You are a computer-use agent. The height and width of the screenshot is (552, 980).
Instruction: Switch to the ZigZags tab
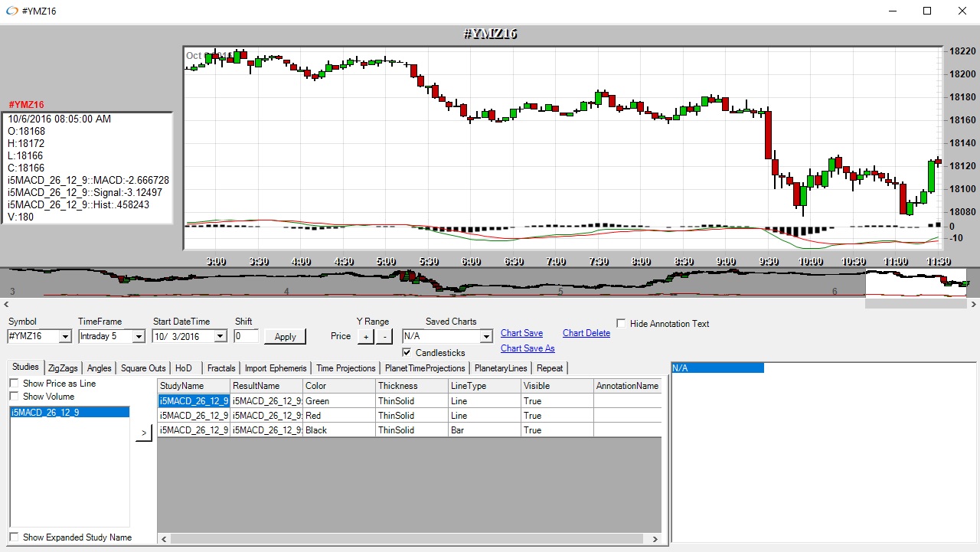(63, 368)
